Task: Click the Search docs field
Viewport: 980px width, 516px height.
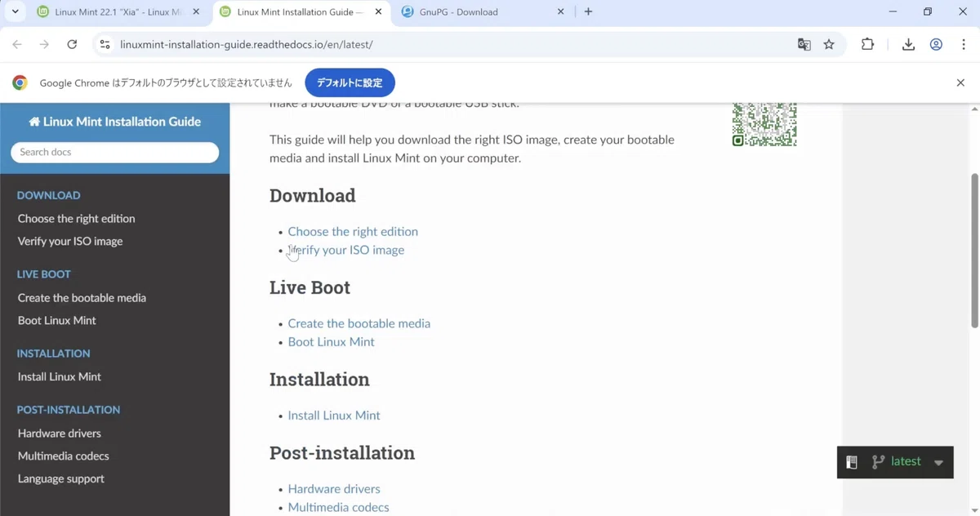Action: [x=115, y=152]
